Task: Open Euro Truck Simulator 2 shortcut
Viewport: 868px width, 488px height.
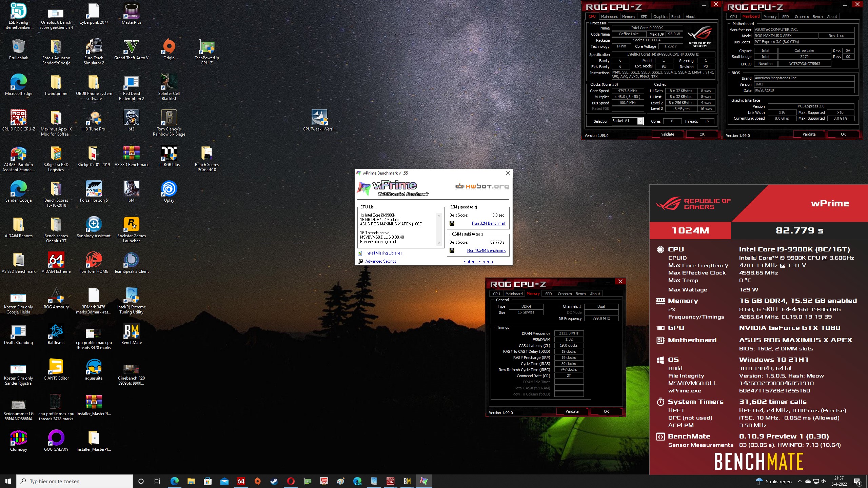Action: (x=94, y=52)
